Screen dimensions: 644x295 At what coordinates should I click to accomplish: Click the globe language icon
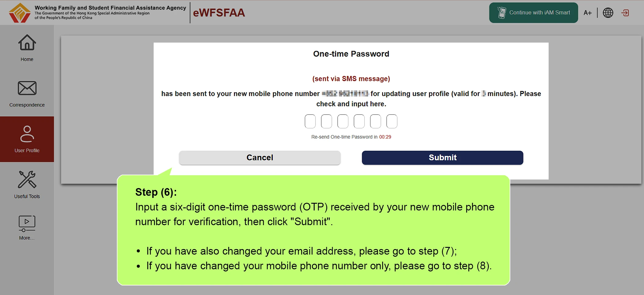pyautogui.click(x=608, y=13)
